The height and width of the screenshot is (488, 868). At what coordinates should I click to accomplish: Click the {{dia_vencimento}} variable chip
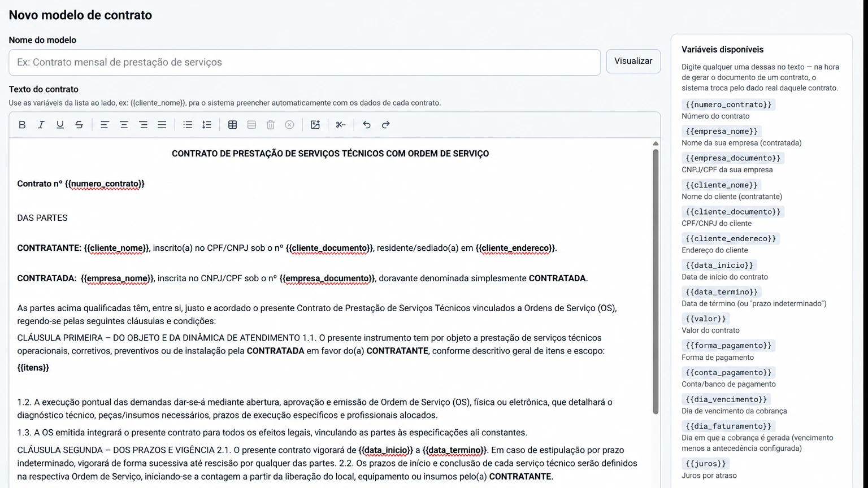pyautogui.click(x=726, y=399)
